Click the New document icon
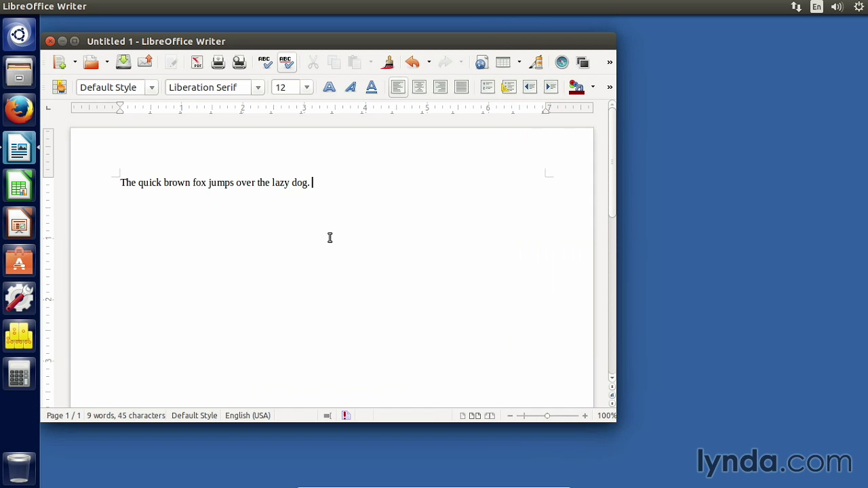The height and width of the screenshot is (488, 868). (x=60, y=62)
